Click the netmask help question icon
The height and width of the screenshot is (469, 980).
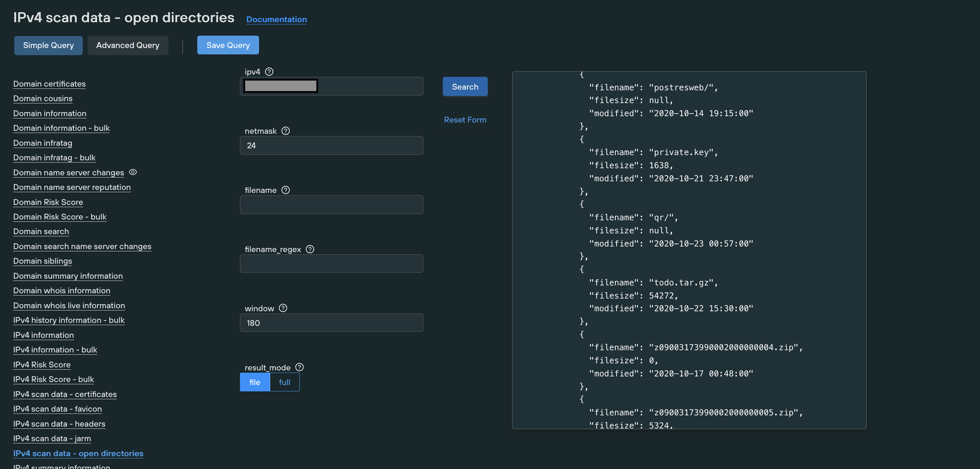click(x=285, y=131)
